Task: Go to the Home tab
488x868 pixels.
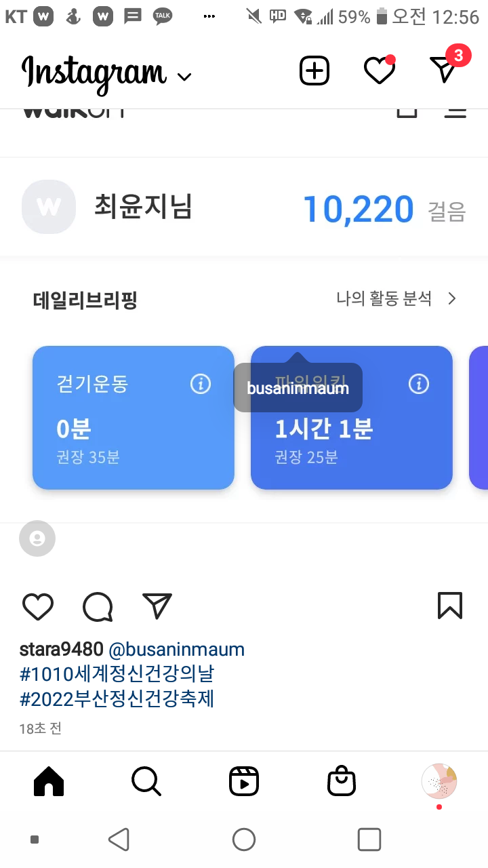Action: click(49, 782)
